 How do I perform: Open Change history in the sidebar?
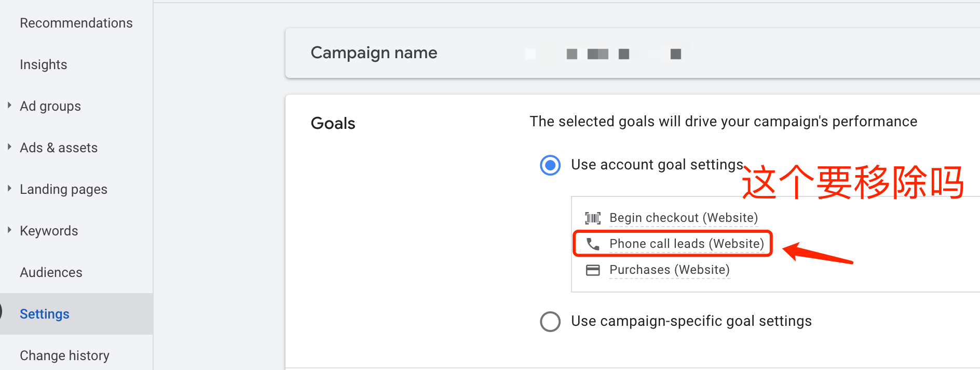pyautogui.click(x=64, y=355)
